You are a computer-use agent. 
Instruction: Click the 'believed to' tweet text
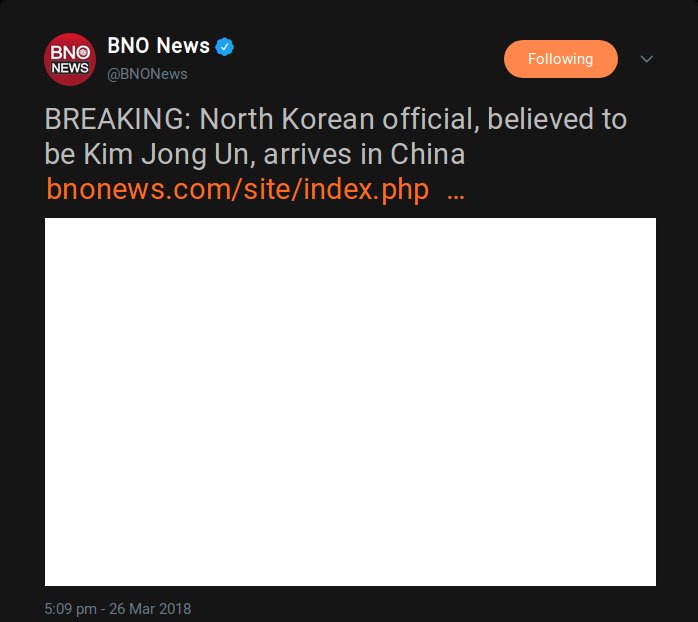557,119
